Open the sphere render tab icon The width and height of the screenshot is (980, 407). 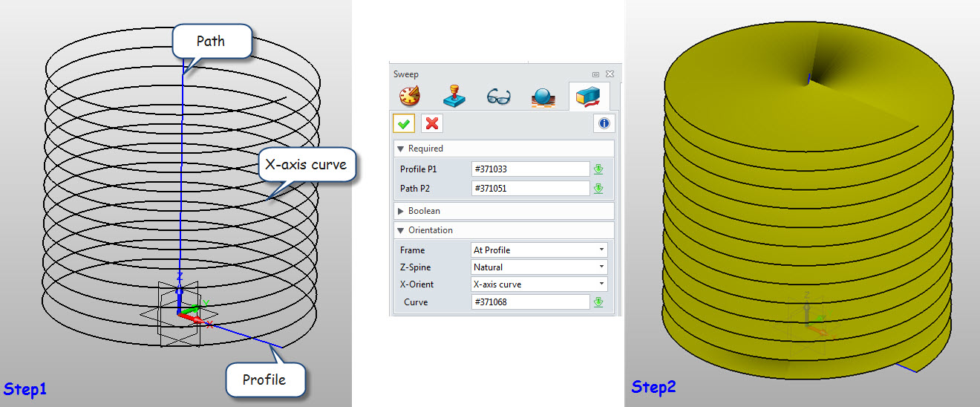[543, 97]
